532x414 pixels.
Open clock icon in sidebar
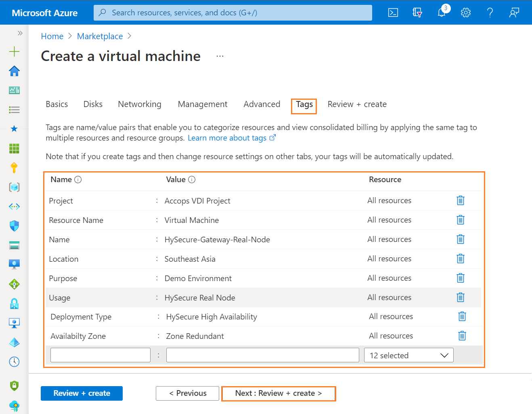14,361
